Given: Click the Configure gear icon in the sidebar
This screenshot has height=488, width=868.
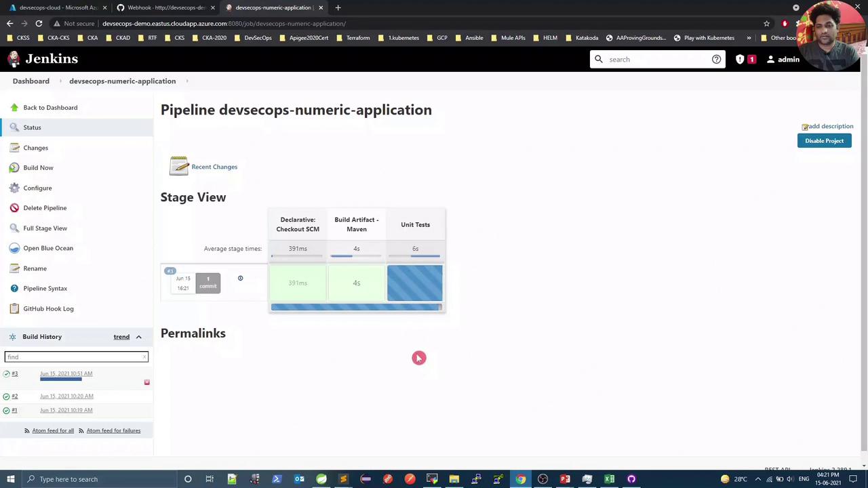Looking at the screenshot, I should click(14, 188).
